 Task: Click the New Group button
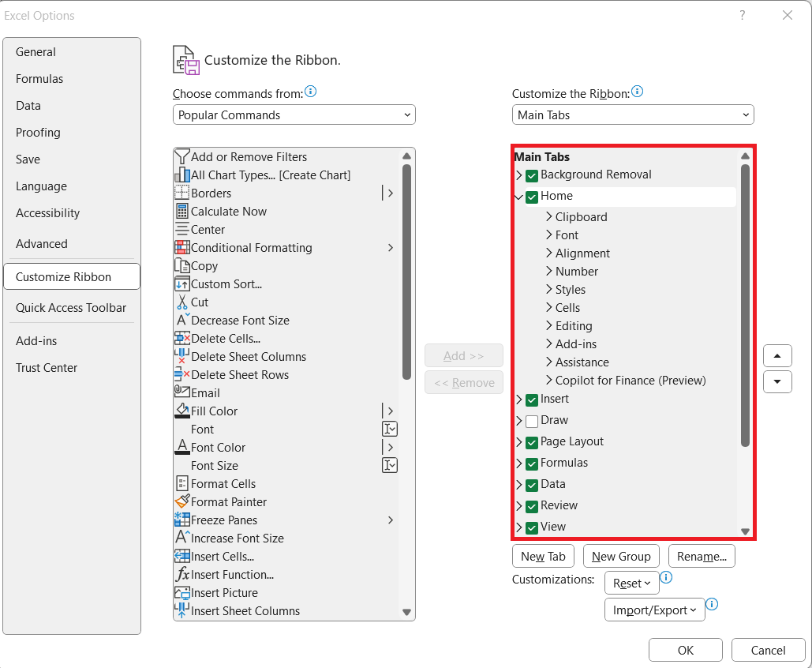pyautogui.click(x=621, y=556)
